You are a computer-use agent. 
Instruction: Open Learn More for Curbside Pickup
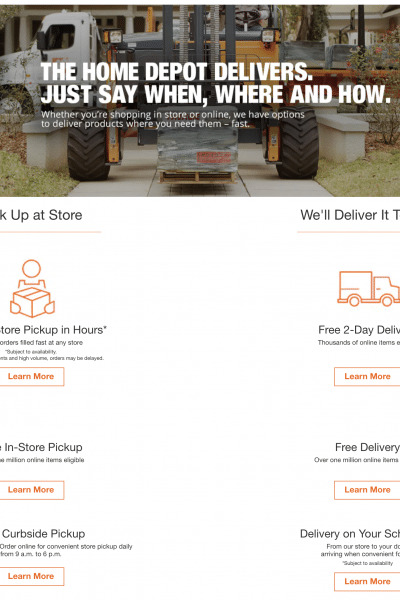point(31,576)
